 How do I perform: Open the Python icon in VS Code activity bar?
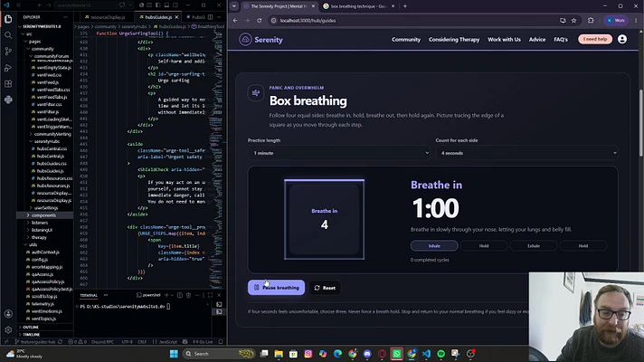tap(8, 100)
